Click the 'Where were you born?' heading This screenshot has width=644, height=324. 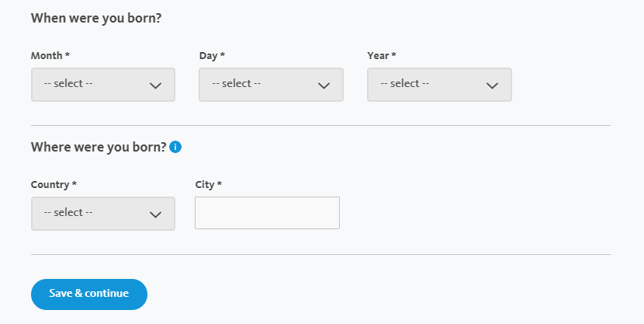99,147
